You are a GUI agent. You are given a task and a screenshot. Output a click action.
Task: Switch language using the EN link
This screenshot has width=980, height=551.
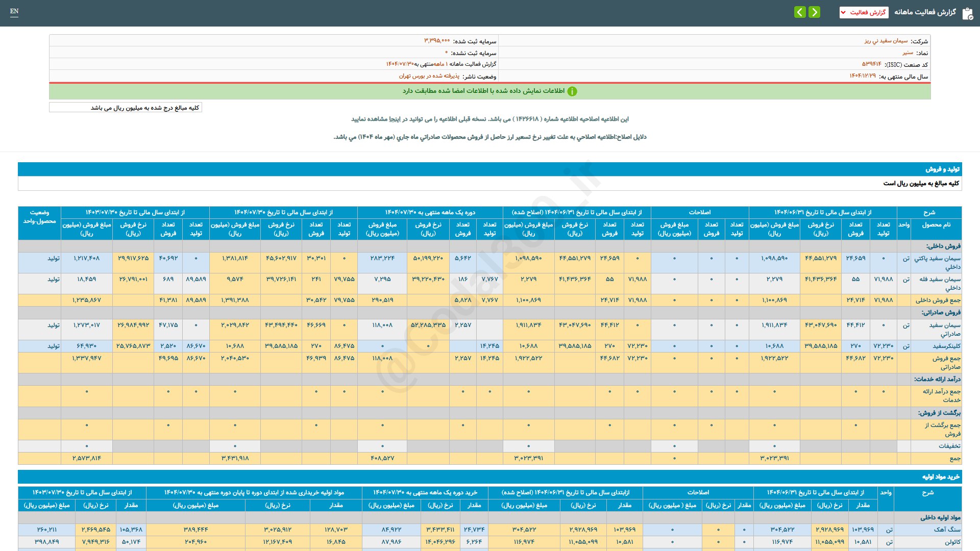[x=14, y=11]
